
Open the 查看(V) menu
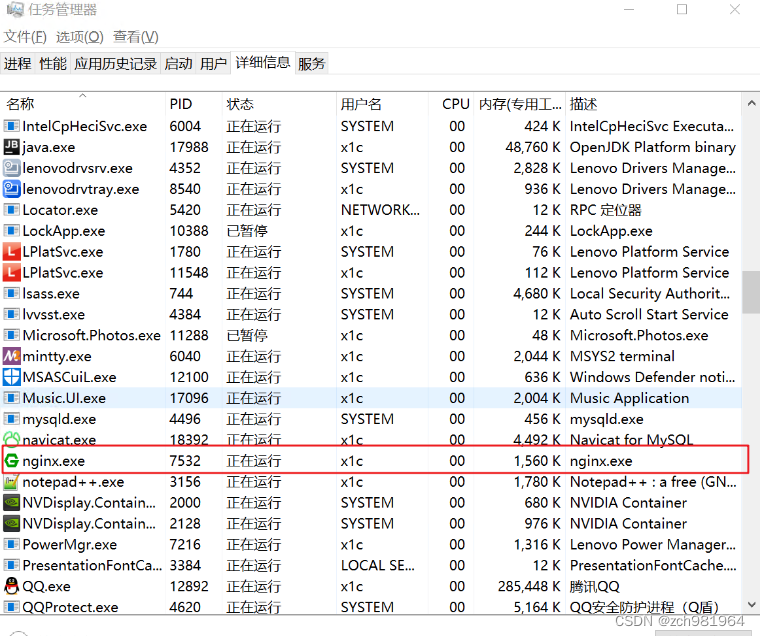136,37
